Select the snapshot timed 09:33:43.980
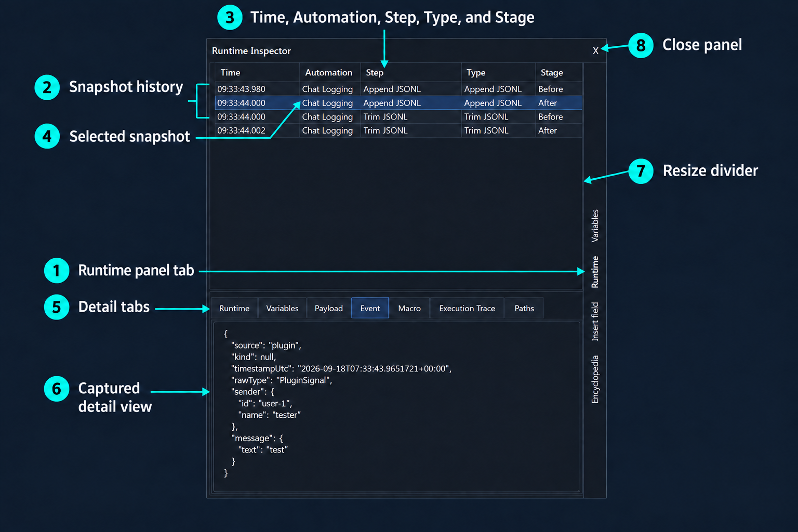Viewport: 798px width, 532px height. pyautogui.click(x=398, y=89)
